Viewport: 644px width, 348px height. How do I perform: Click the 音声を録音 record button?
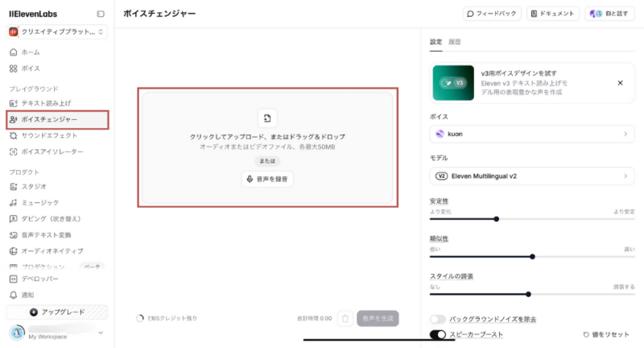point(267,179)
